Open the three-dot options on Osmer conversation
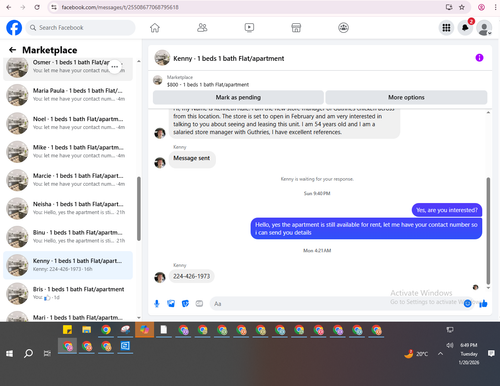 [x=115, y=67]
